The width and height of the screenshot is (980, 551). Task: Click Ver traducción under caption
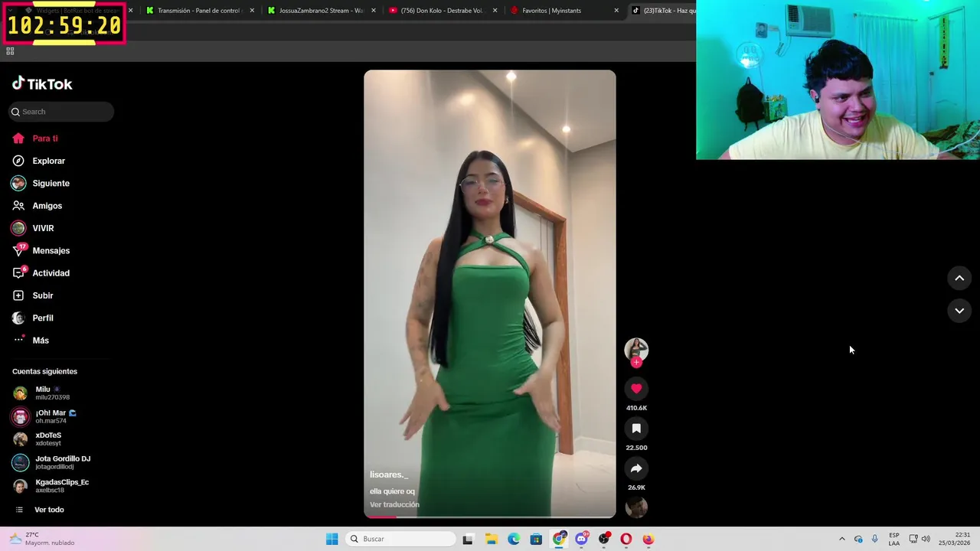394,504
